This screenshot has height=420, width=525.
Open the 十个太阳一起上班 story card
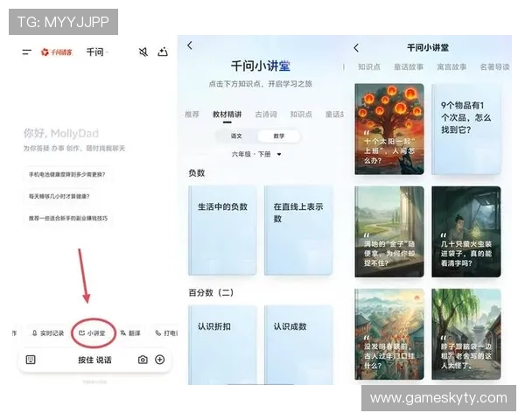[389, 129]
